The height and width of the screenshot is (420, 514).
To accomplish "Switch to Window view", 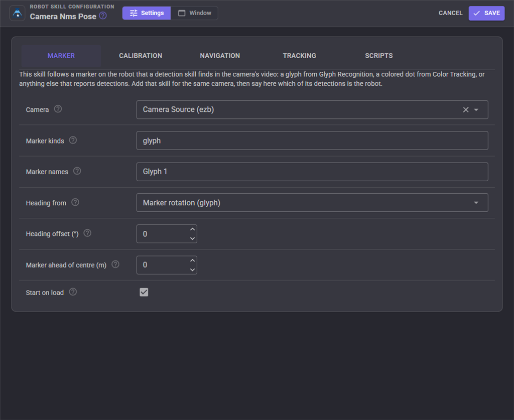I will tap(194, 13).
